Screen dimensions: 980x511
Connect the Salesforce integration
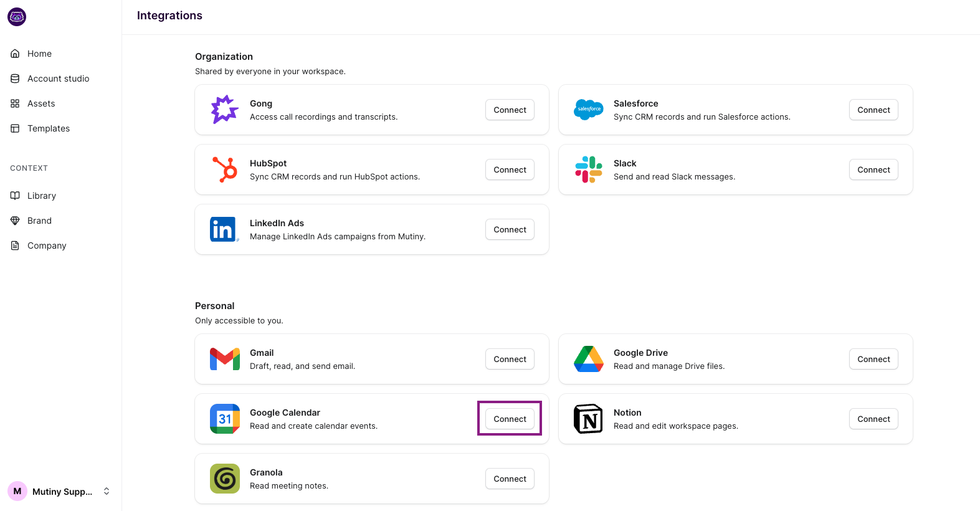[873, 110]
